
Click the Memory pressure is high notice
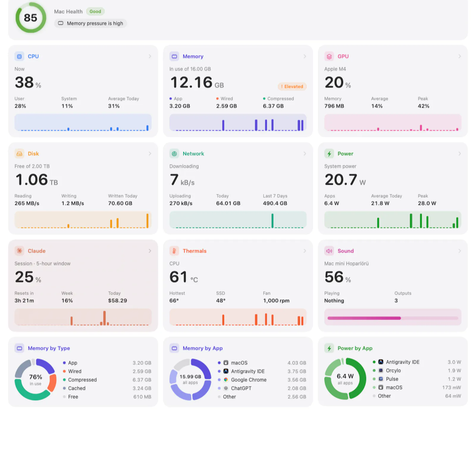pos(90,23)
